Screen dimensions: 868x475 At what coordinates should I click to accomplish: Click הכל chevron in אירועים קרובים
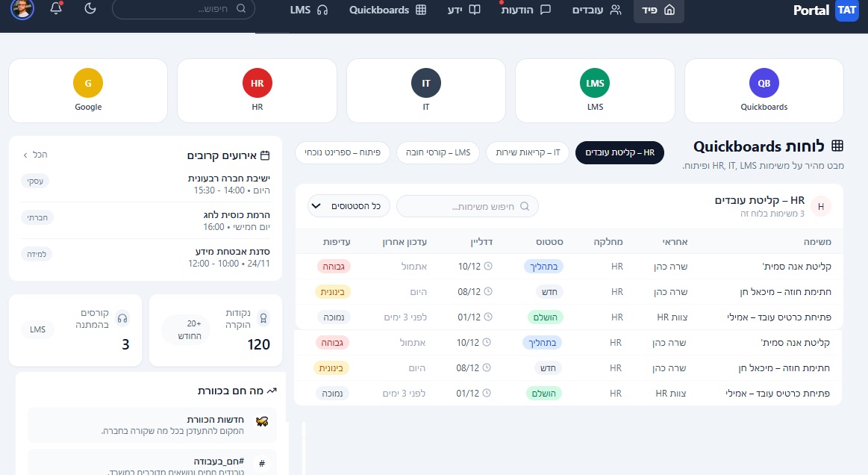point(35,155)
